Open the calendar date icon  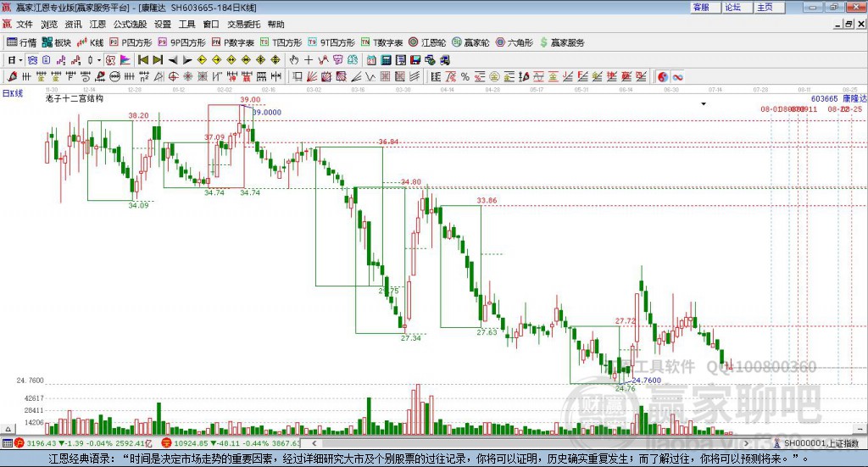click(371, 60)
